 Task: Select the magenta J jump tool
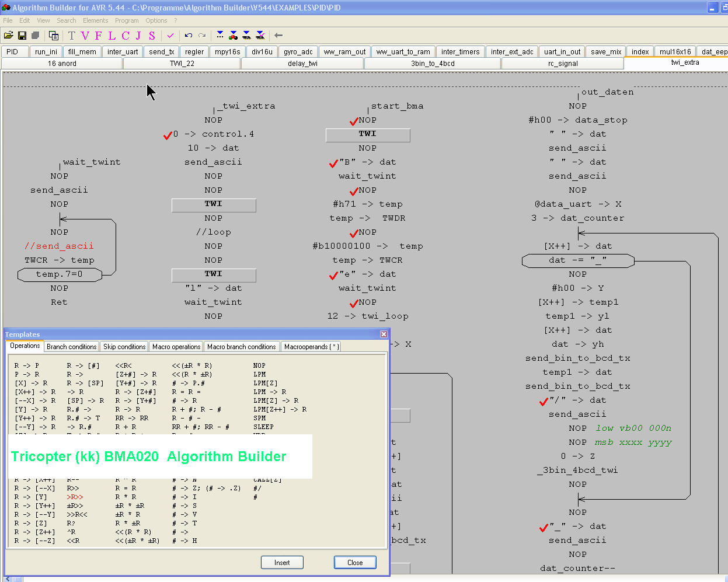tap(138, 36)
